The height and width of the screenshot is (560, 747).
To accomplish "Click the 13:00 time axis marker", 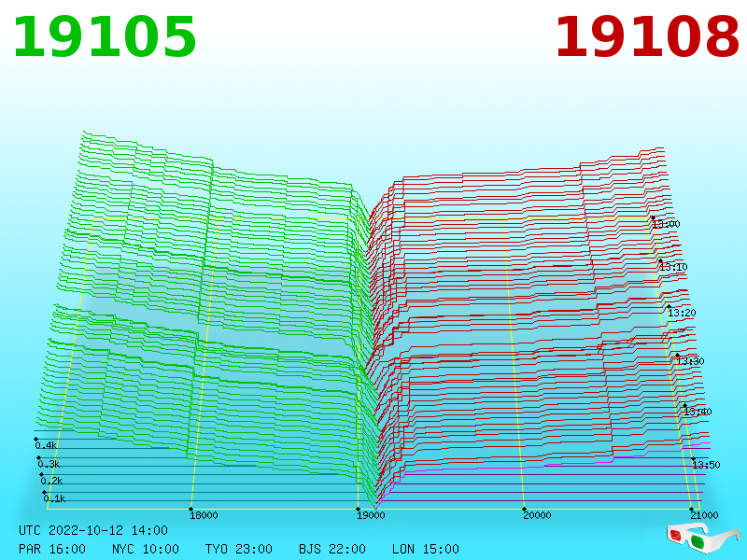I will click(666, 224).
